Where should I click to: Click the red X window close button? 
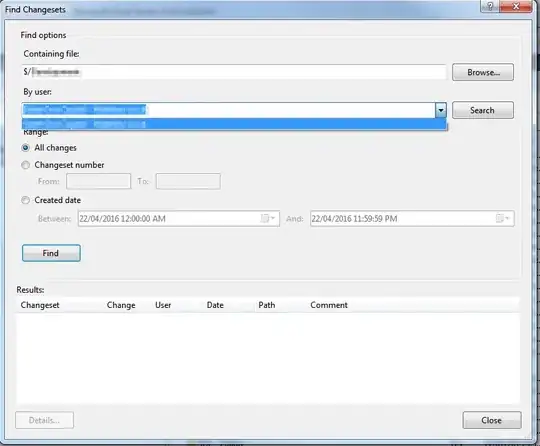(x=516, y=6)
